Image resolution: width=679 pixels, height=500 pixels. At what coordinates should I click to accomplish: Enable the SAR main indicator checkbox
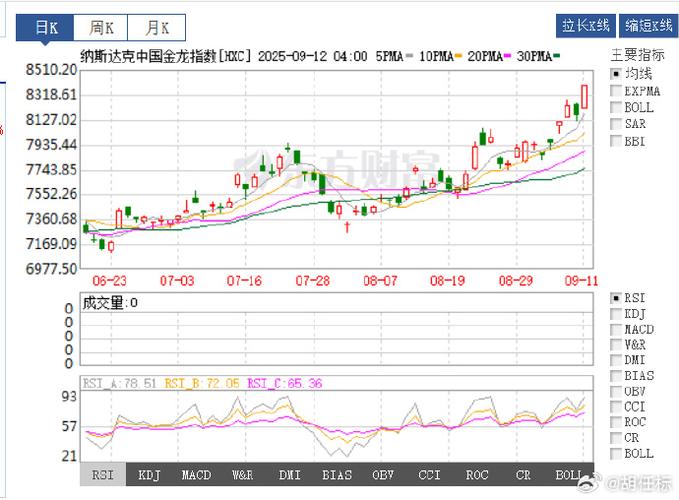616,124
